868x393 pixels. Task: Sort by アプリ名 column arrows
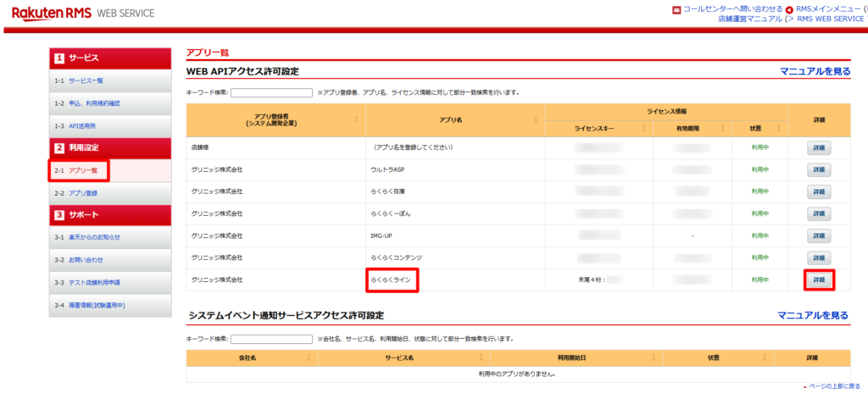click(536, 119)
